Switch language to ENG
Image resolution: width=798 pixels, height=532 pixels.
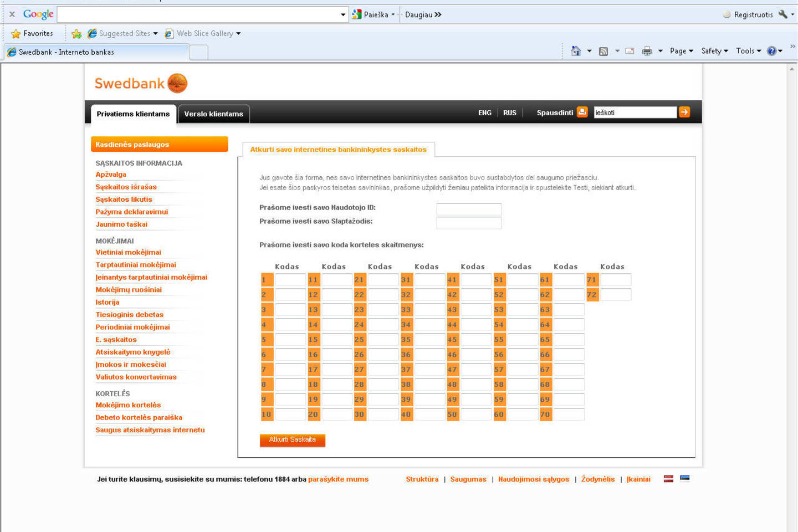click(485, 112)
